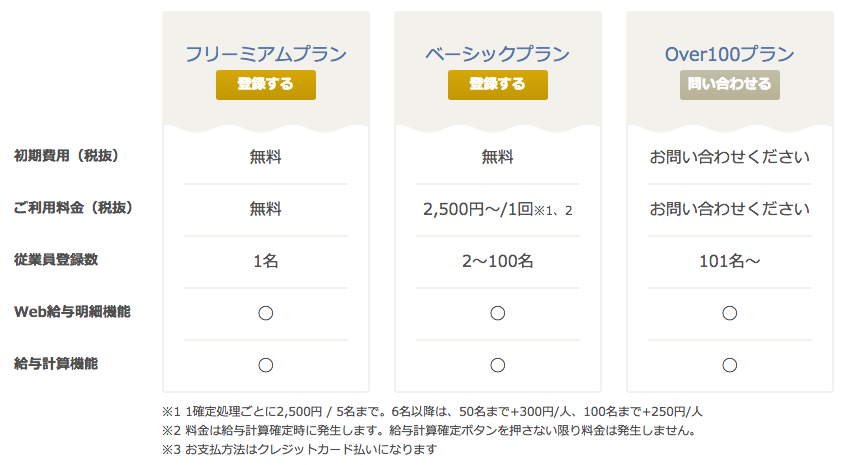Click Over100プラン circle mark in Web給与明細機能 row
Image resolution: width=844 pixels, height=465 pixels.
point(729,313)
